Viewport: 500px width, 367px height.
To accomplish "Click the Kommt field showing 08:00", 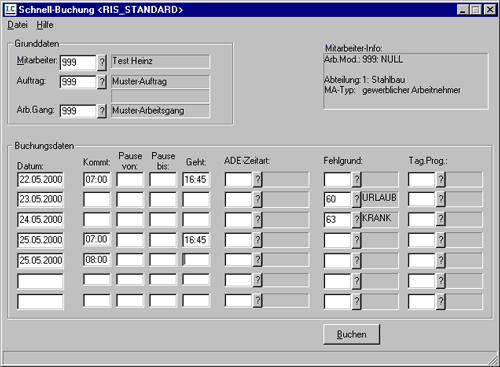I will [97, 260].
